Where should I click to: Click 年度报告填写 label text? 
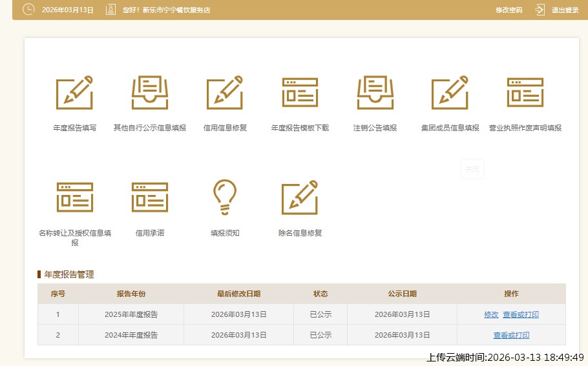coord(74,128)
